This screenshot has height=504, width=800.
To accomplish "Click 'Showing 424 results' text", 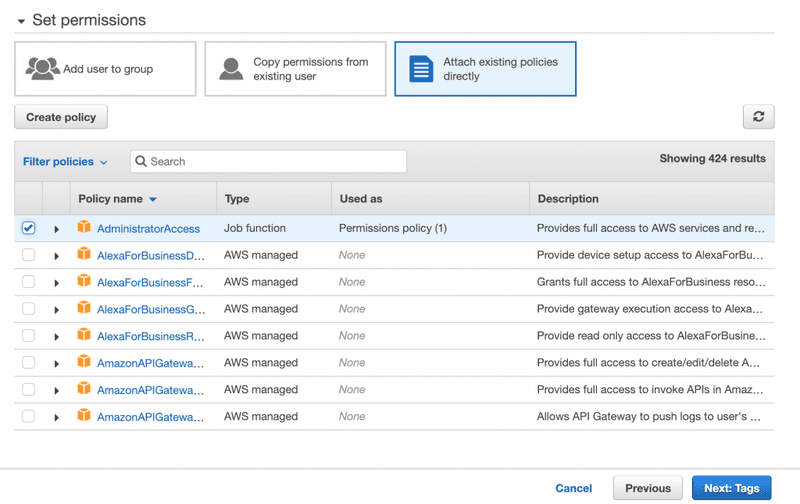I will 712,159.
